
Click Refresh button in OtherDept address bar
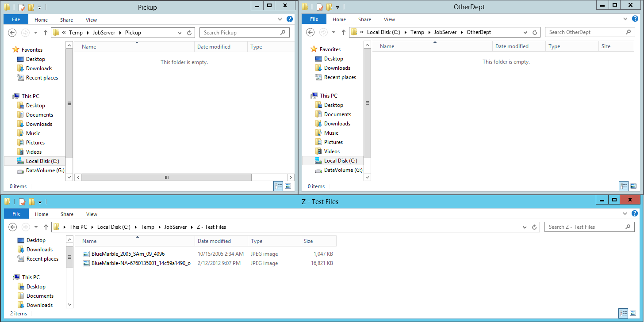pyautogui.click(x=535, y=32)
